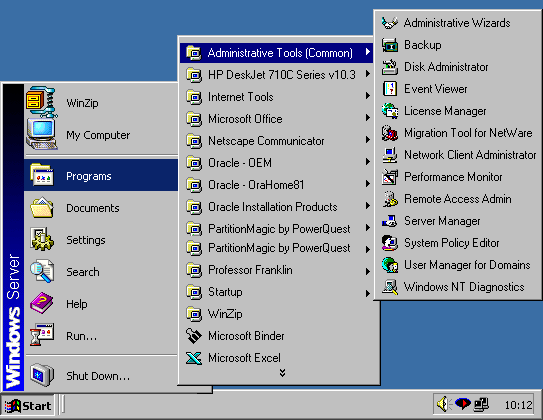Open Programs in Start menu
The height and width of the screenshot is (420, 543).
point(101,175)
